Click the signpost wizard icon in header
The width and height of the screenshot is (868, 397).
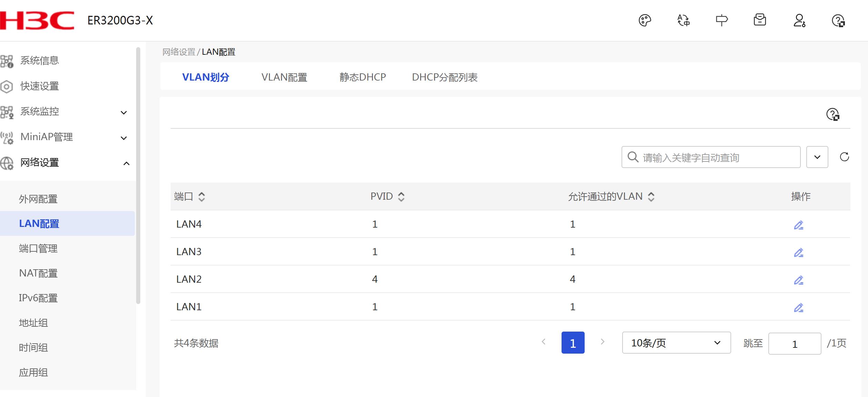tap(721, 20)
